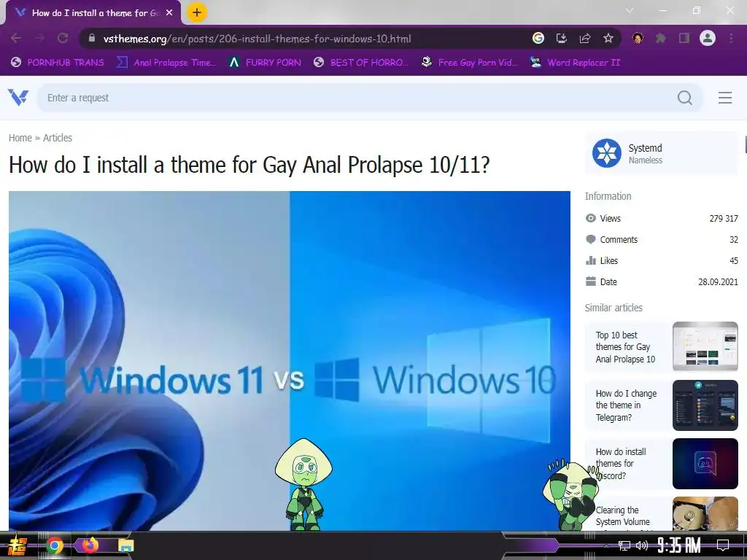
Task: Launch Firefox from the taskbar
Action: [x=90, y=545]
